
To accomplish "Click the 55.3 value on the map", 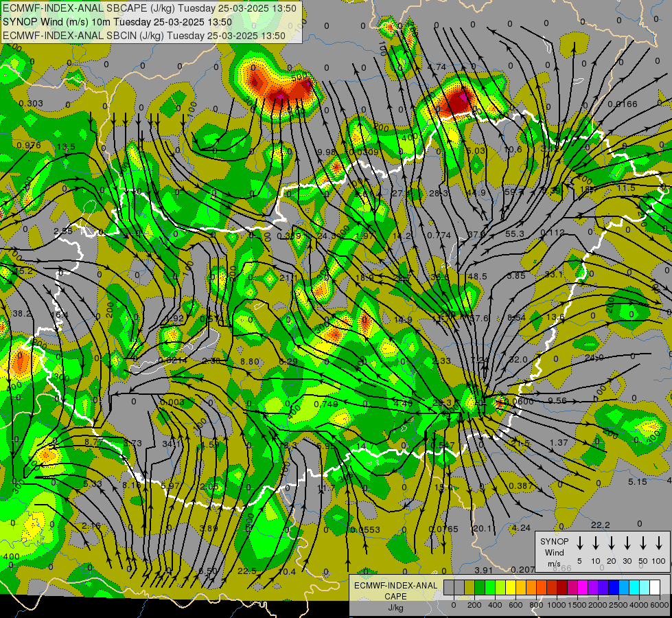I will click(x=515, y=233).
